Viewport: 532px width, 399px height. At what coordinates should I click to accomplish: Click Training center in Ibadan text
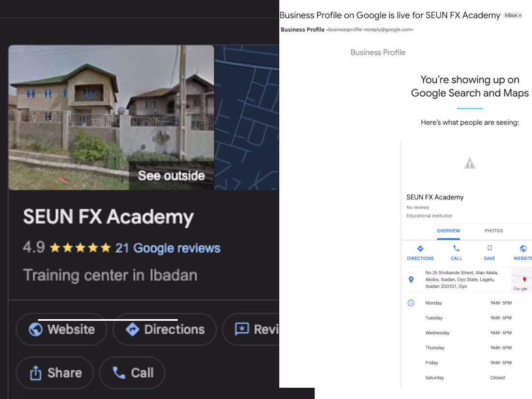click(x=110, y=275)
